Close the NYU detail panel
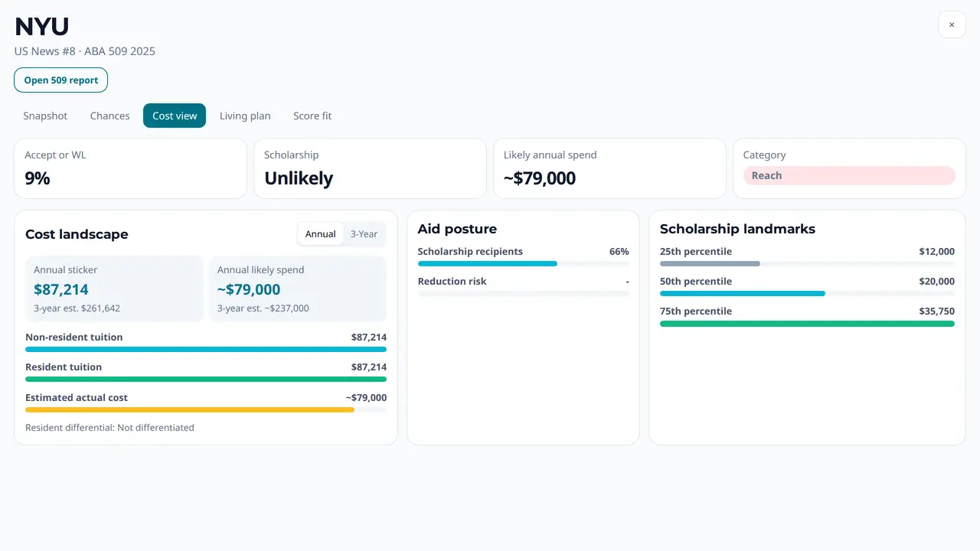 952,24
